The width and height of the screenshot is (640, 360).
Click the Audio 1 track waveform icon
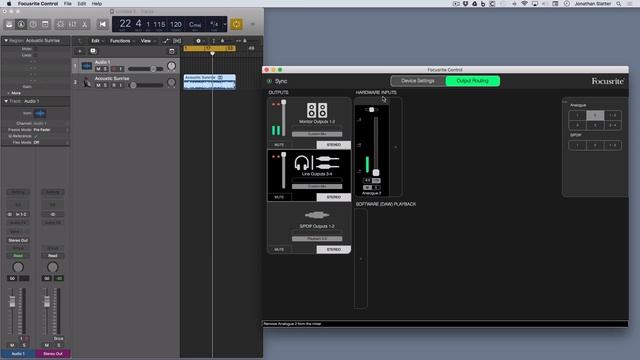click(87, 65)
